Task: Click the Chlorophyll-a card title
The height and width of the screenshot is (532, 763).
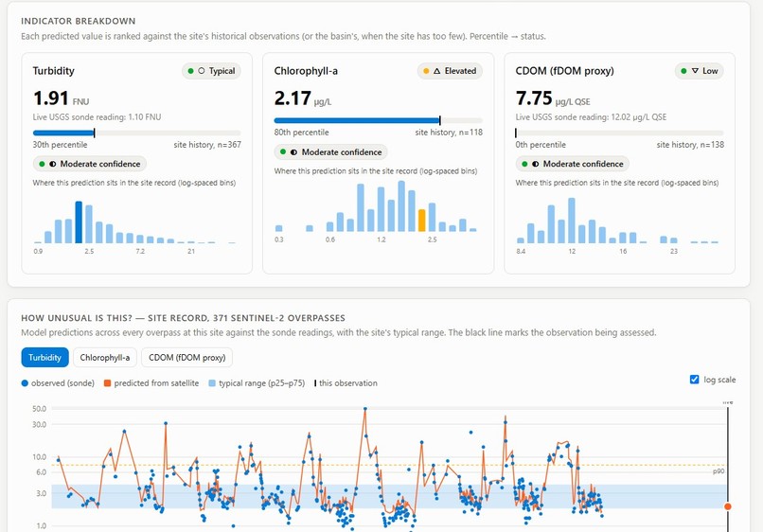Action: click(306, 71)
